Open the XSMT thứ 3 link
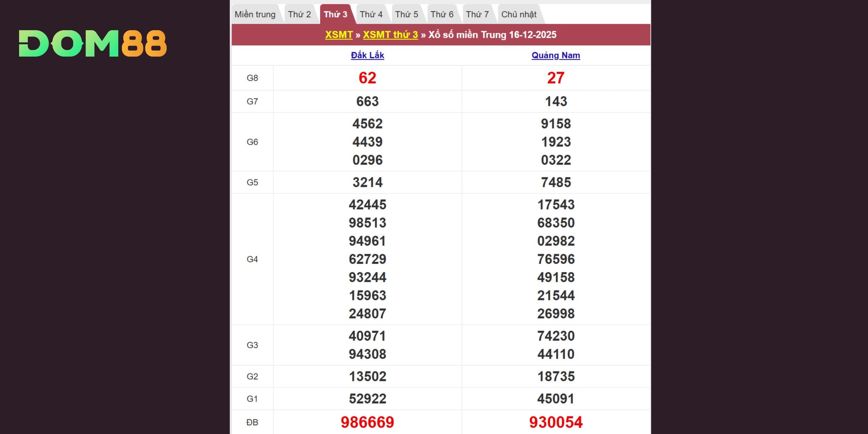This screenshot has width=868, height=434. (390, 35)
